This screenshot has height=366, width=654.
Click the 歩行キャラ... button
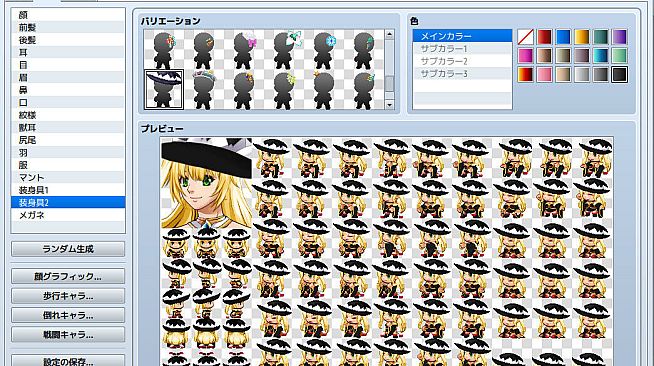click(x=68, y=296)
